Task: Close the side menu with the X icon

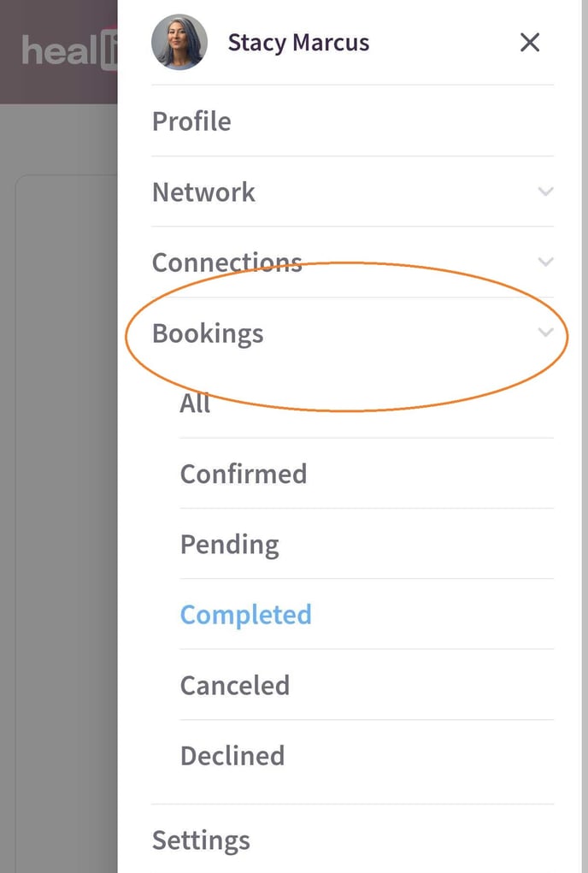Action: (x=530, y=42)
